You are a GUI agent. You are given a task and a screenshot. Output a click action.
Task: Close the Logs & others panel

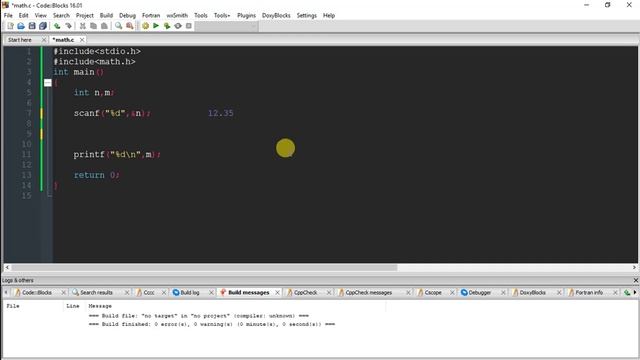636,280
